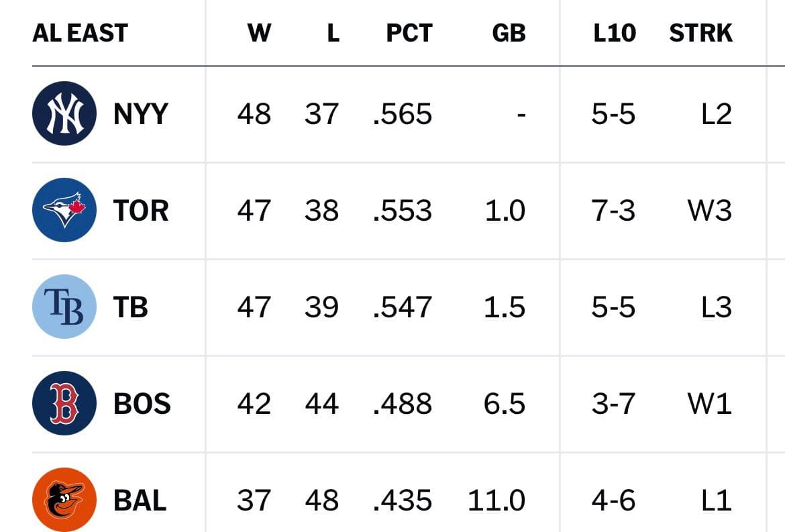785x532 pixels.
Task: Open the BOS team page
Action: coord(142,404)
